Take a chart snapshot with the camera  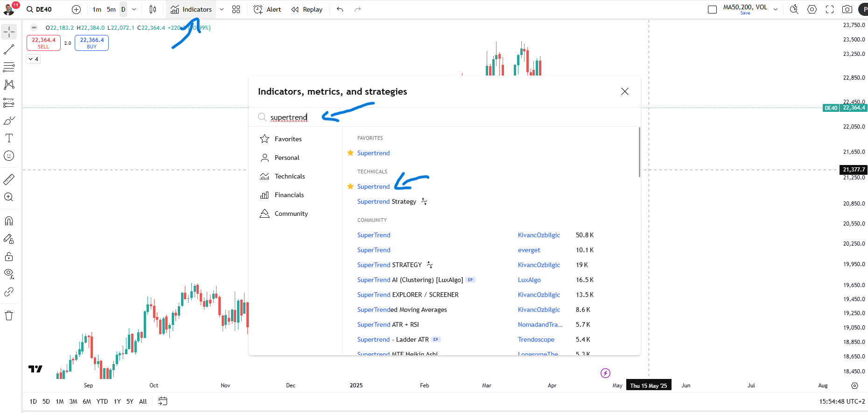(847, 9)
